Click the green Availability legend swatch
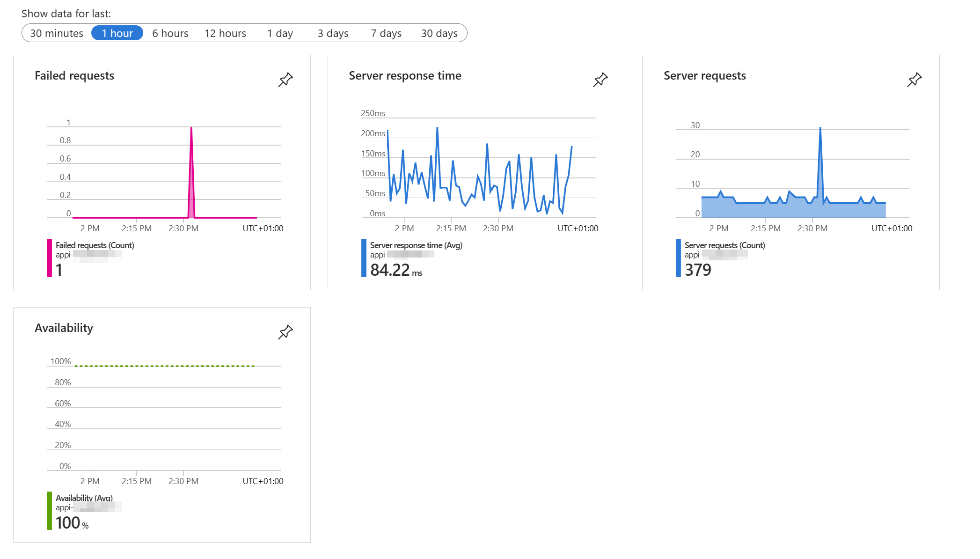The width and height of the screenshot is (980, 559). [49, 511]
